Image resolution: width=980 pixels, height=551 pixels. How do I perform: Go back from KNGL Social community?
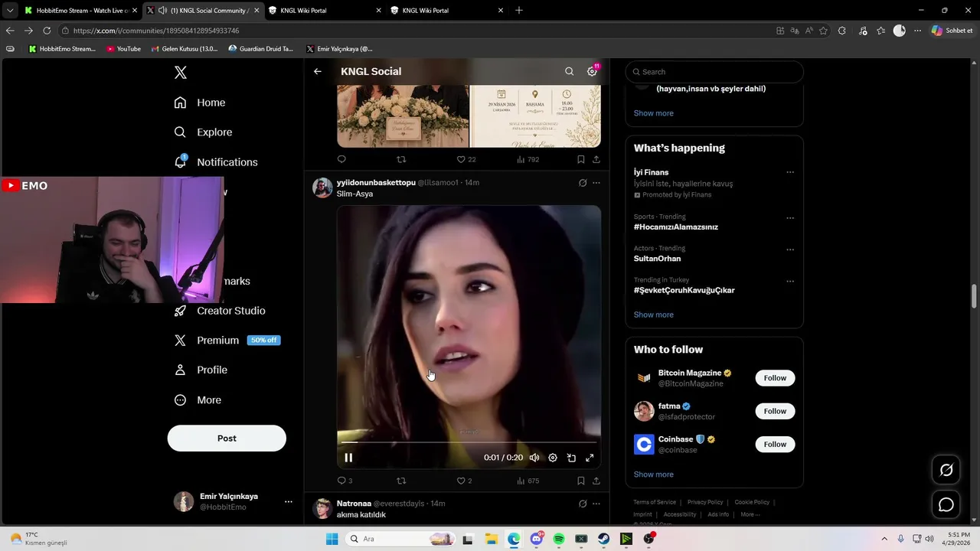318,71
